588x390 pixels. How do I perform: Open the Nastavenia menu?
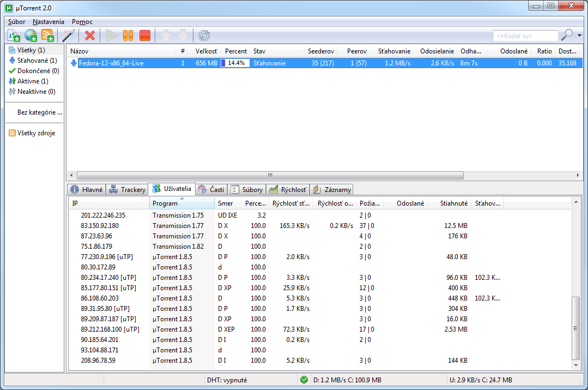coord(49,22)
